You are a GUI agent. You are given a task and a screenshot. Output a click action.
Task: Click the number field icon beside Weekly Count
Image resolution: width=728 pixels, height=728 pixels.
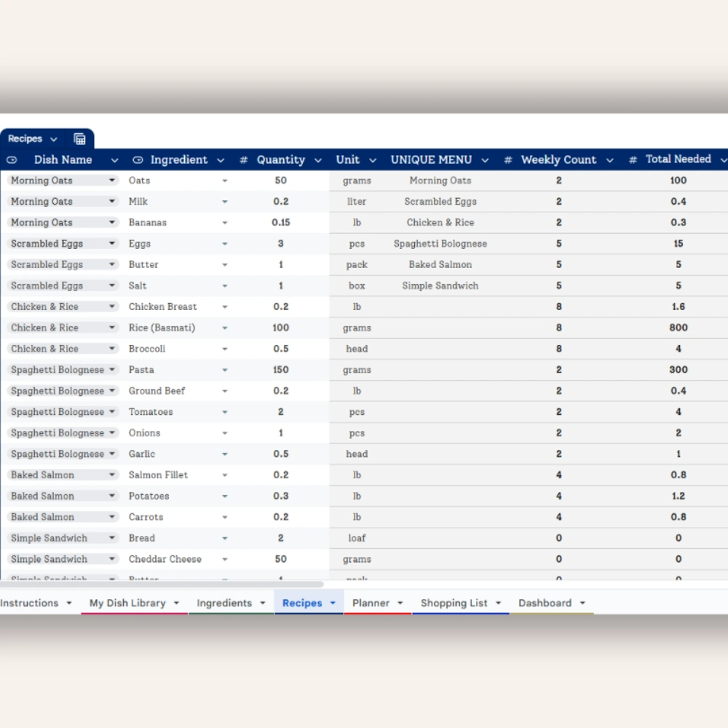[x=507, y=159]
